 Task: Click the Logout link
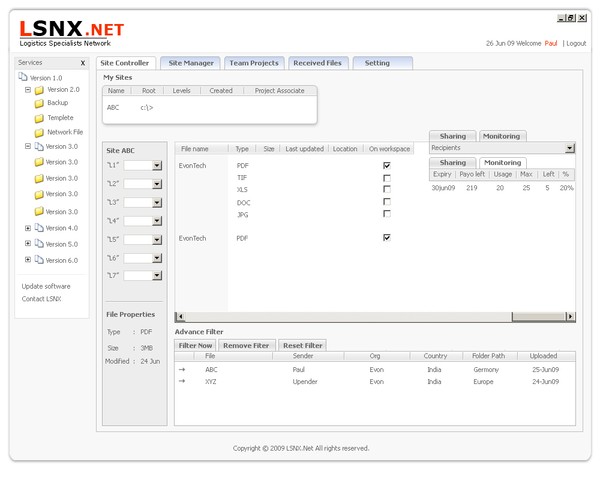point(576,43)
